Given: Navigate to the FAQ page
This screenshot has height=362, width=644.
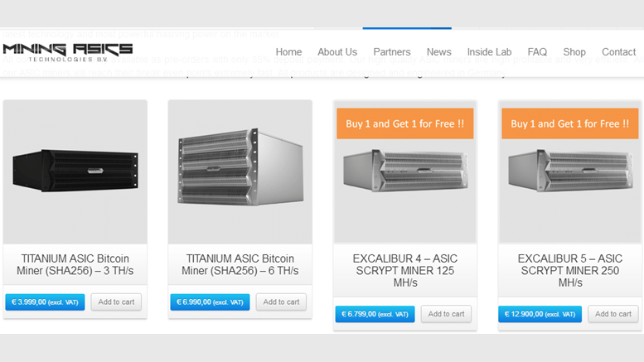Looking at the screenshot, I should (537, 52).
